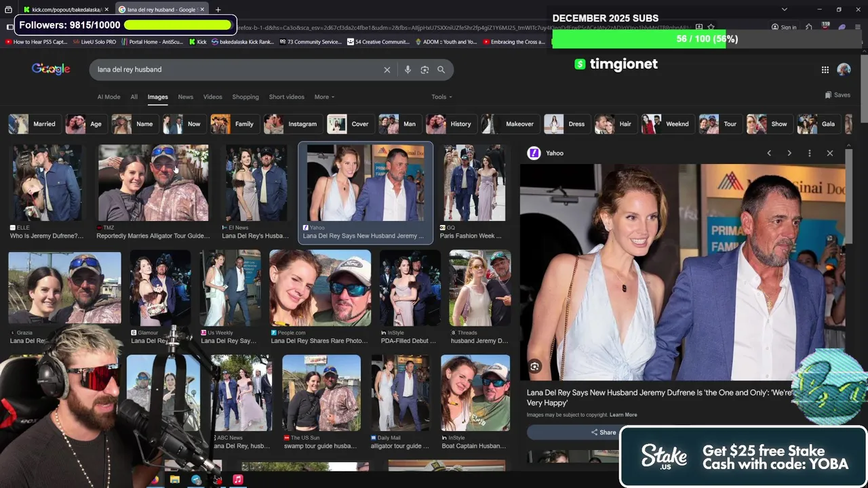This screenshot has height=488, width=868.
Task: Expand the More search filters dropdown
Action: click(x=324, y=97)
